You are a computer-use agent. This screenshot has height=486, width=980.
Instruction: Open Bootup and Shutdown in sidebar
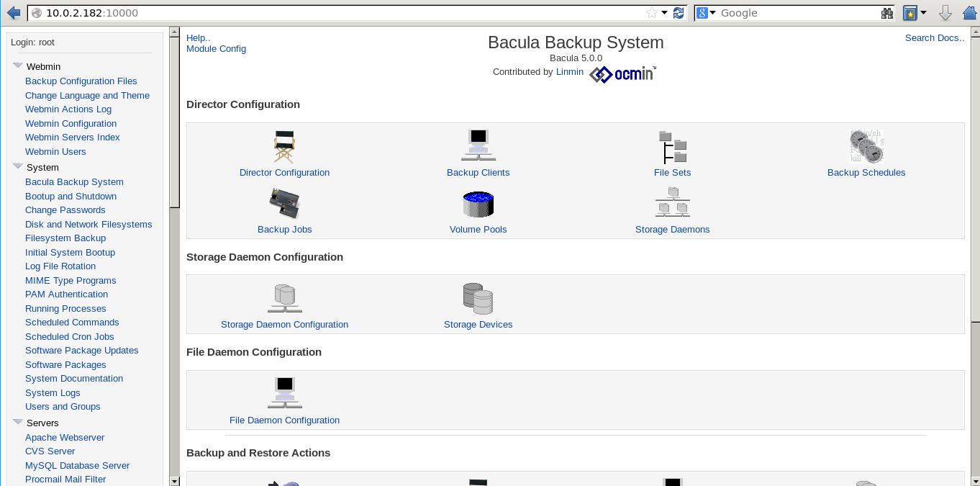coord(71,197)
